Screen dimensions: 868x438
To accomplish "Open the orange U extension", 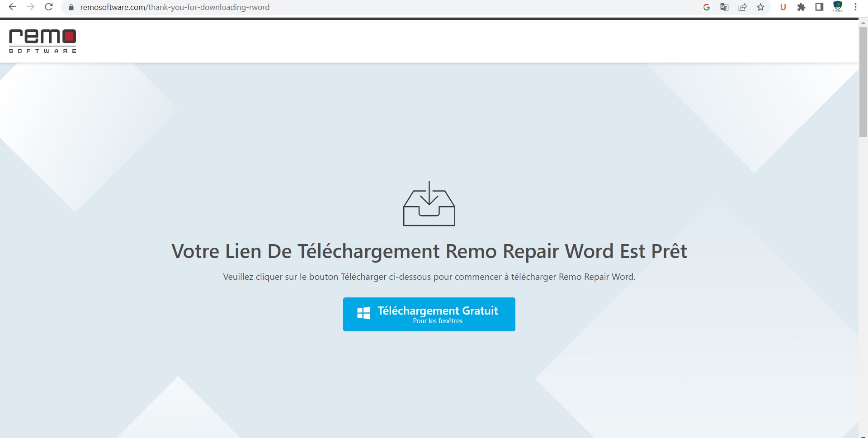I will point(783,7).
